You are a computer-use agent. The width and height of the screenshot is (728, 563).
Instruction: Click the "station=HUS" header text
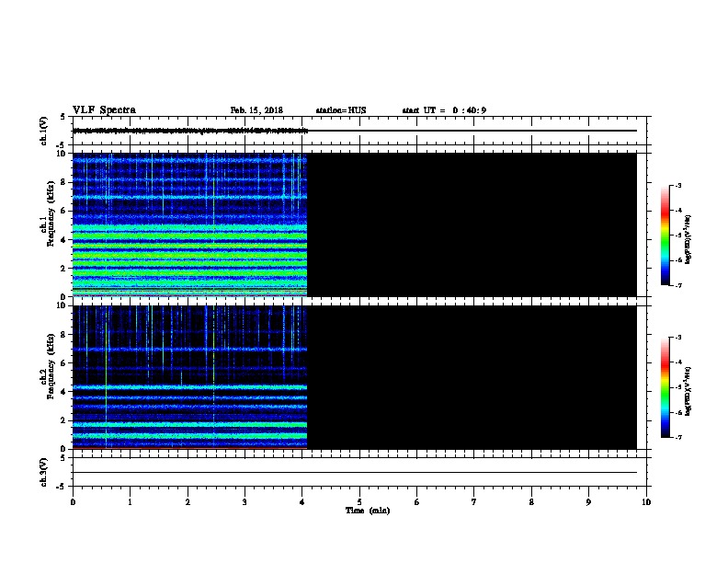click(341, 110)
